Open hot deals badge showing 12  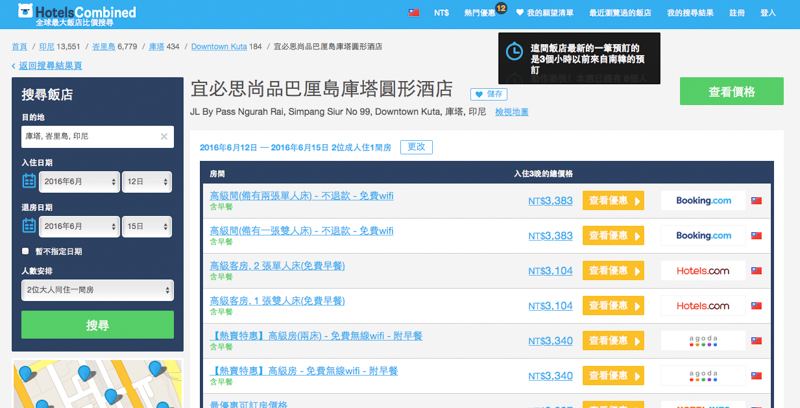click(x=501, y=8)
